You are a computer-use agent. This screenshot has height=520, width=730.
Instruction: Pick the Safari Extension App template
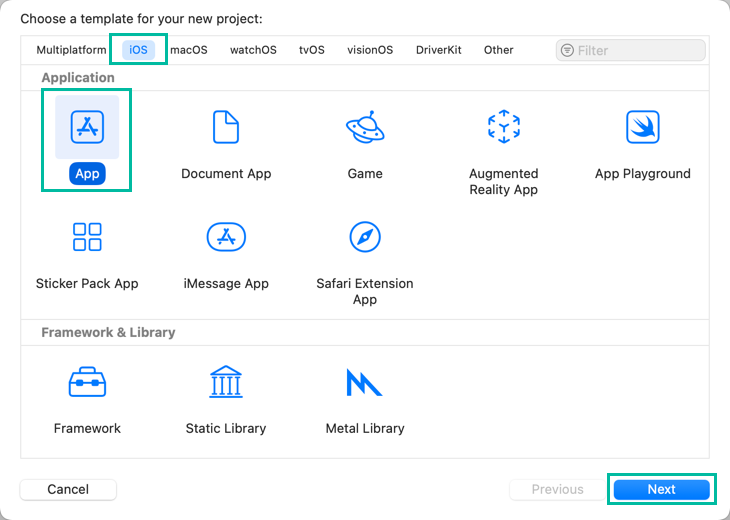pos(365,237)
